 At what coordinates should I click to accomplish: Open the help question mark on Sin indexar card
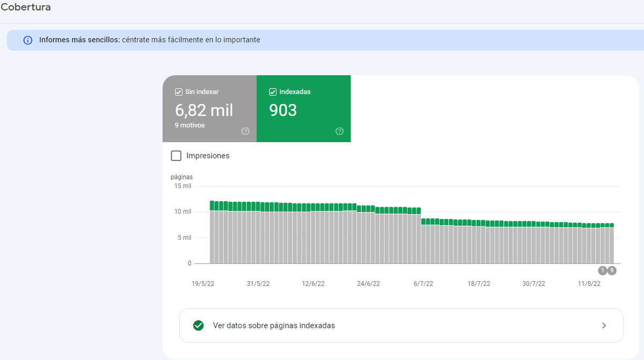click(245, 131)
